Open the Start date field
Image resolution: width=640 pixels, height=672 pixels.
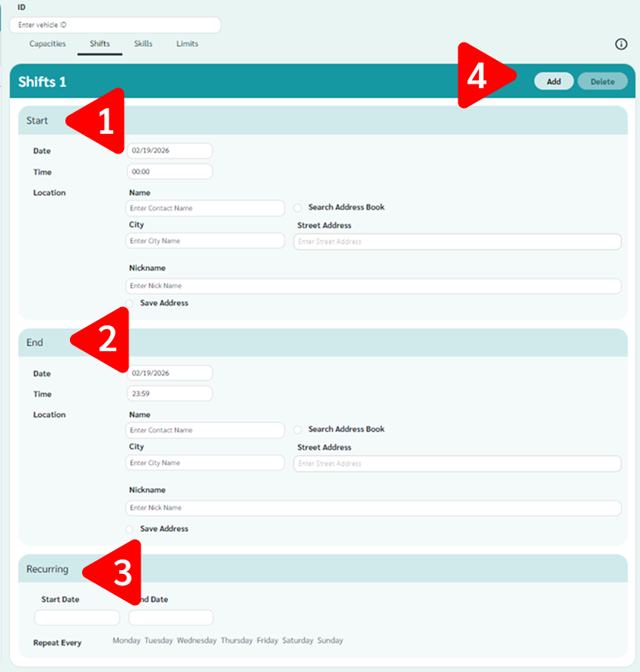[169, 151]
